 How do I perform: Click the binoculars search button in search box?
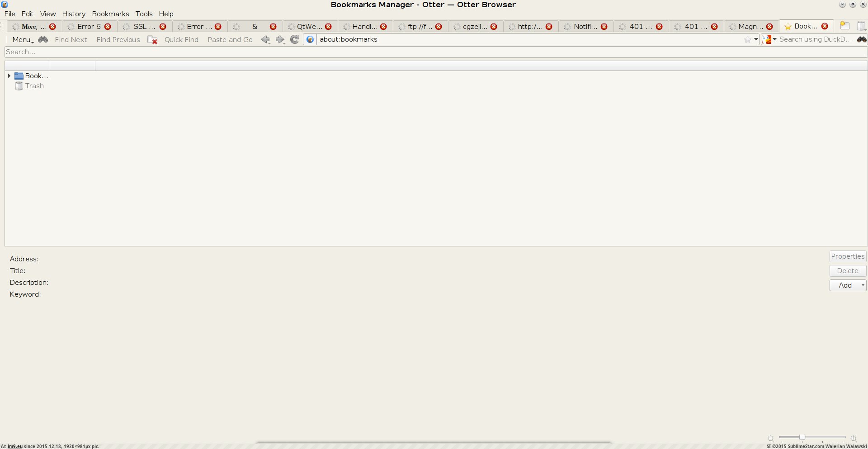(x=862, y=39)
